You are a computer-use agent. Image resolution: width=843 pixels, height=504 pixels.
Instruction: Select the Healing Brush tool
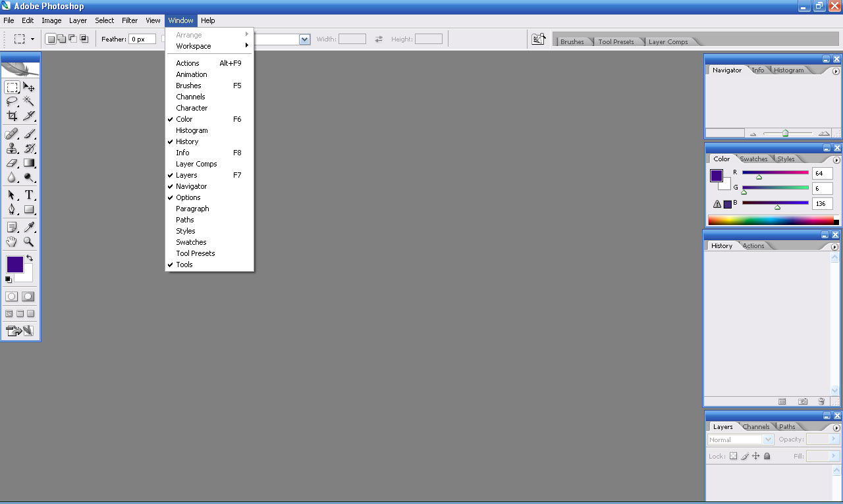(x=13, y=134)
